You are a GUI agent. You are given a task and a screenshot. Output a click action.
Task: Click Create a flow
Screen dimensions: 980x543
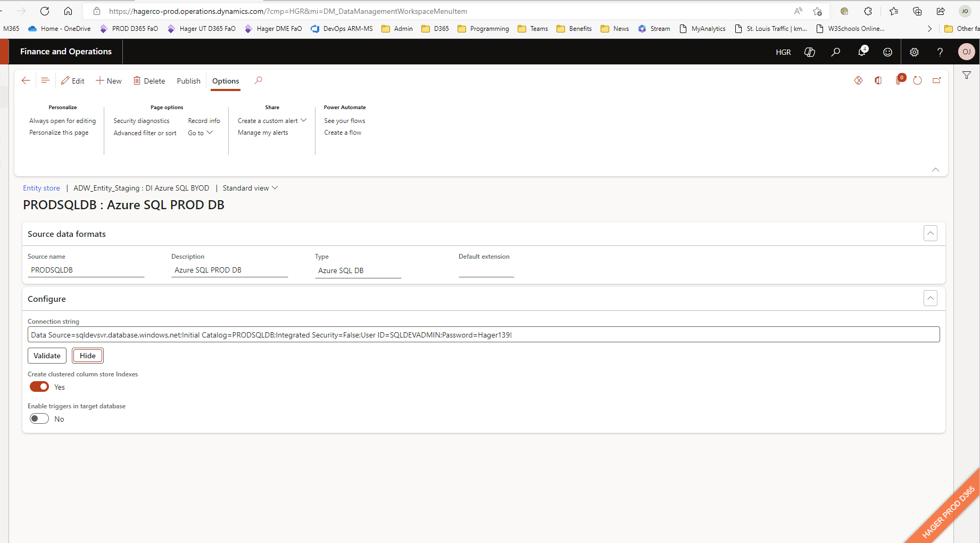(343, 133)
